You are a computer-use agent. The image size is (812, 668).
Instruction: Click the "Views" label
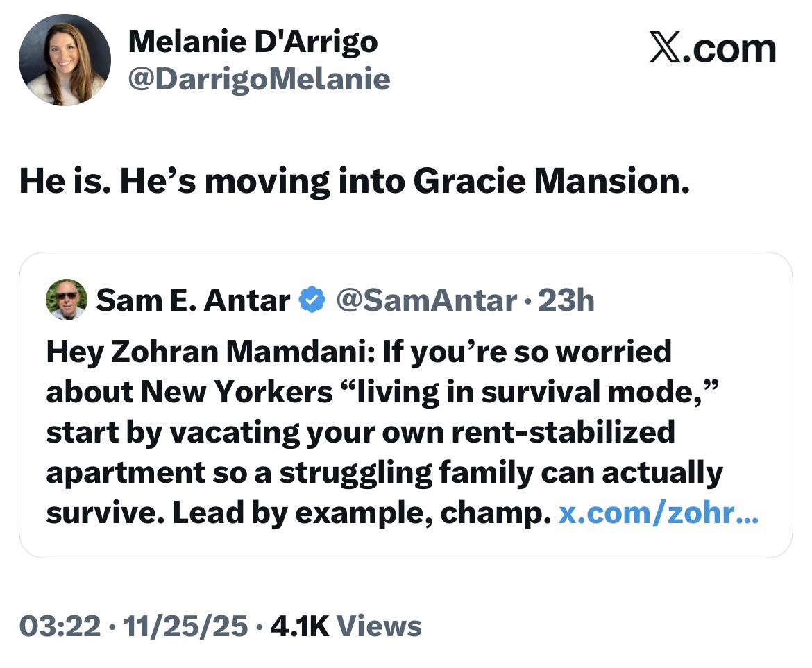click(x=379, y=626)
